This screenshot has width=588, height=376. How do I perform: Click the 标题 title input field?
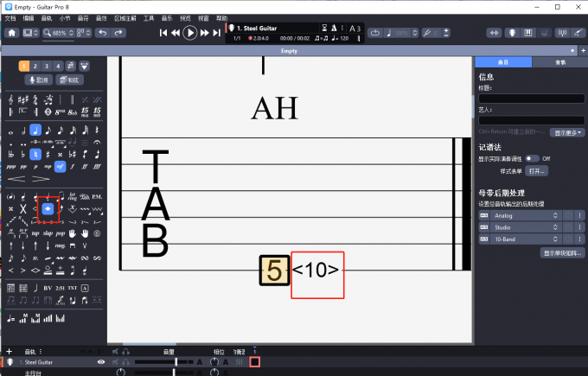click(531, 99)
